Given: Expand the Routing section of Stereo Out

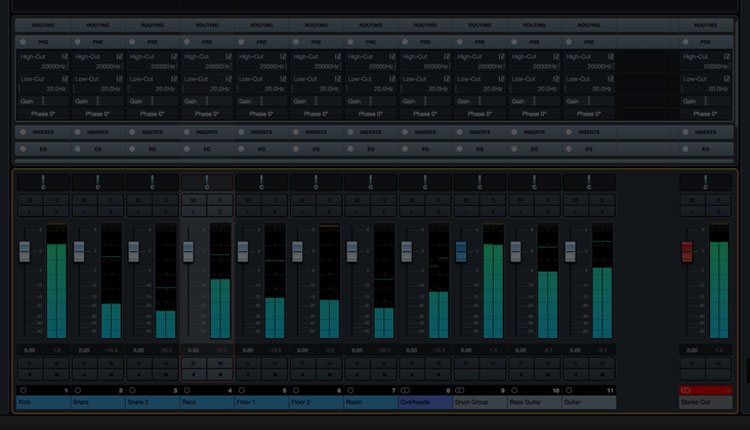Looking at the screenshot, I should [x=705, y=25].
